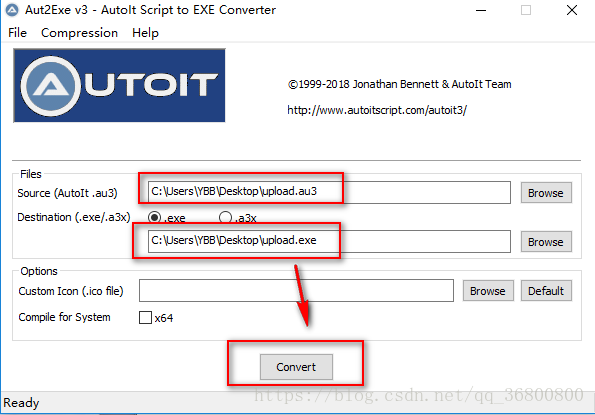Viewport: 595px width, 415px height.
Task: Open the File menu
Action: pos(17,33)
